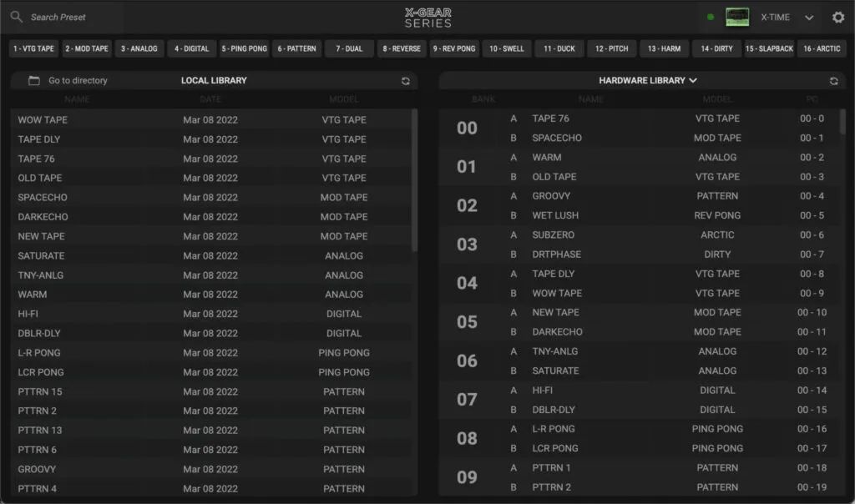Click HI-FI in the Local Library
855x504 pixels.
pos(211,315)
